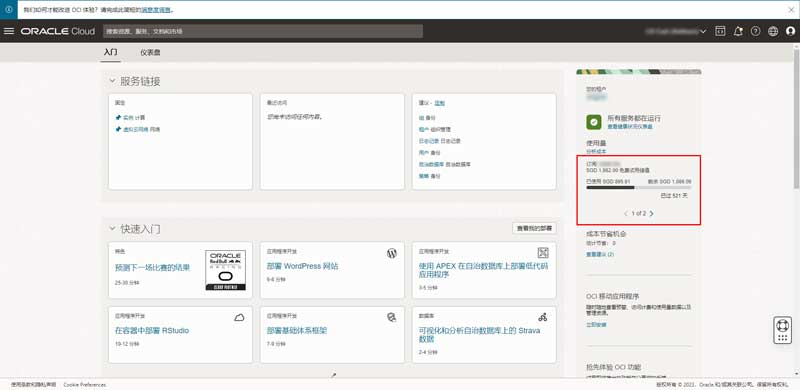
Task: Open the terms and privacy footer link
Action: [34, 384]
